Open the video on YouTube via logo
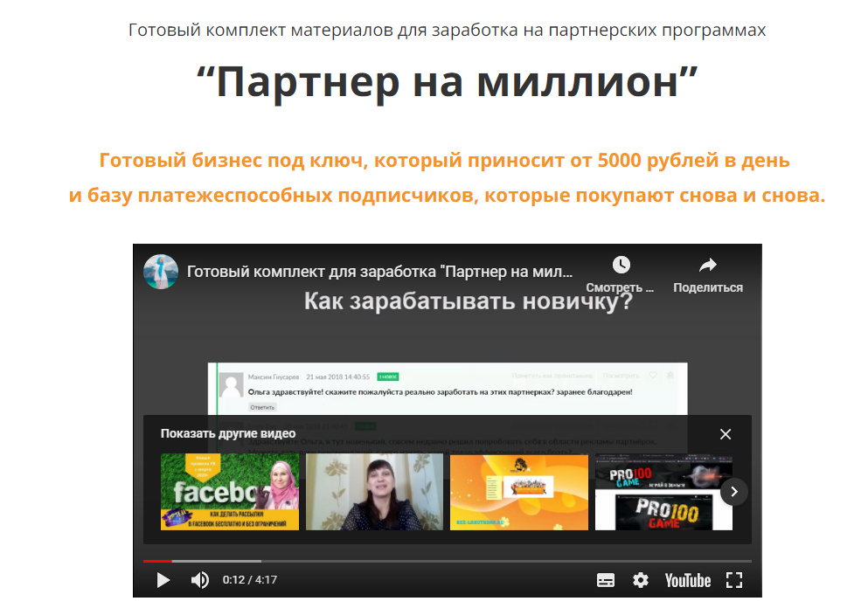 (687, 580)
